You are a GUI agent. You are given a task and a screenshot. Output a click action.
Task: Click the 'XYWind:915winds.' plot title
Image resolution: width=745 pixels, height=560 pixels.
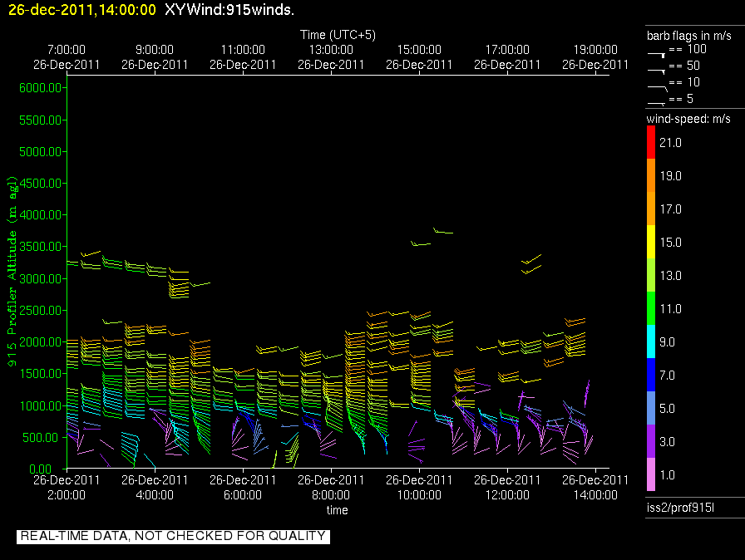click(229, 9)
